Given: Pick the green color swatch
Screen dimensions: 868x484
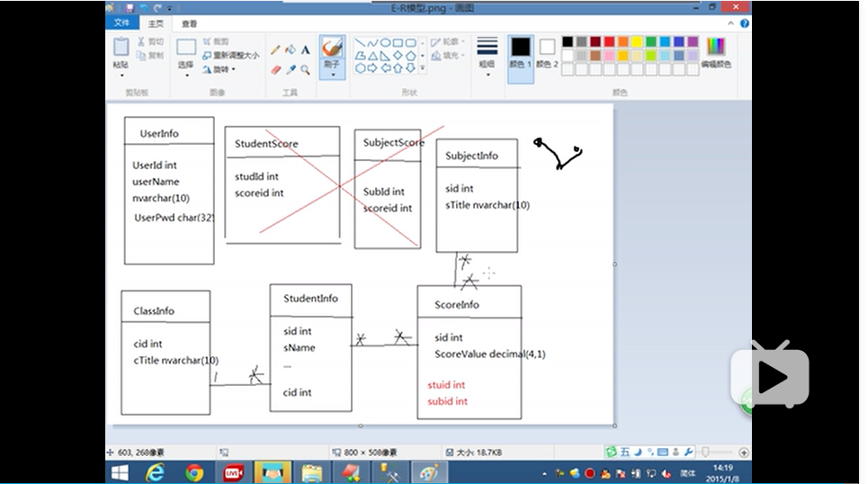Looking at the screenshot, I should pos(651,42).
